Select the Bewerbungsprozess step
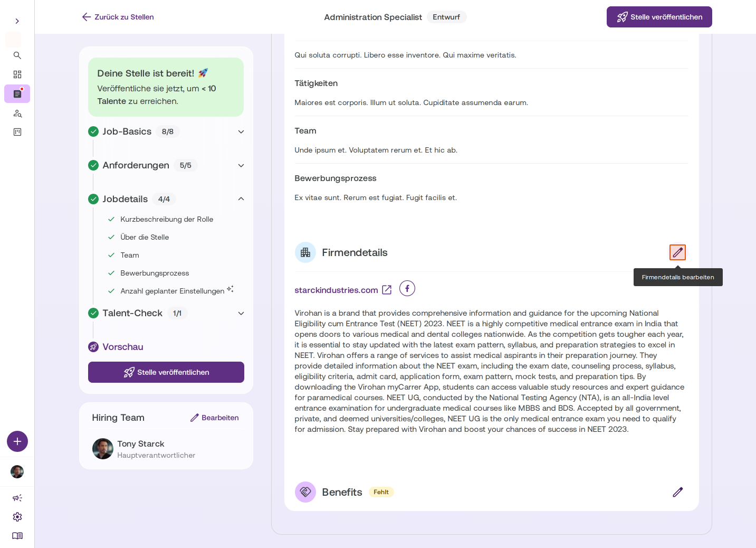Viewport: 756px width, 548px height. pos(155,273)
